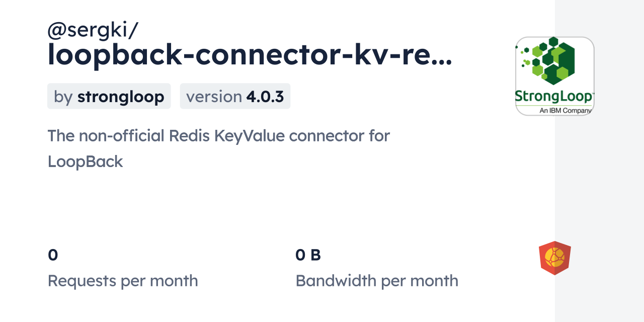Click the "0 B" bandwidth value
The image size is (644, 322).
[x=308, y=255]
